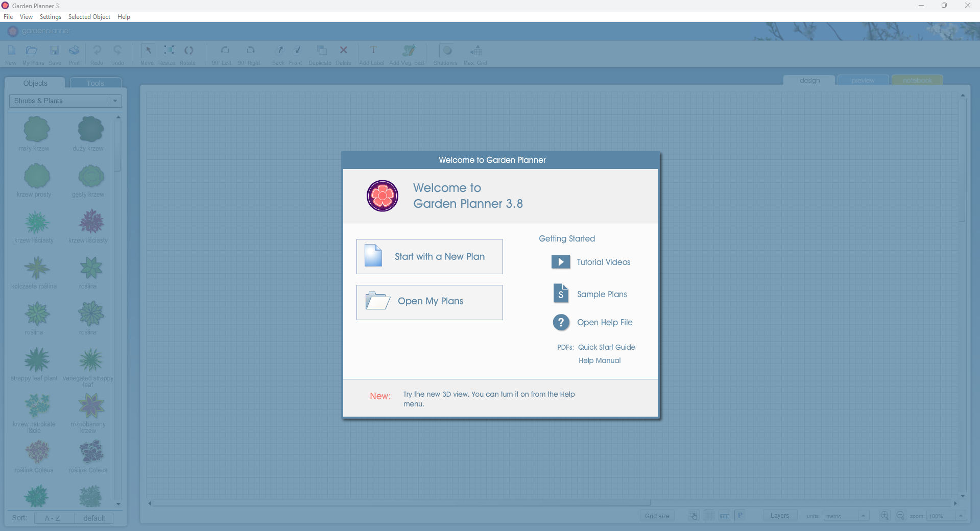Select the kolczasta roślina plant thumbnail
Screen dimensions: 980x531
pos(37,268)
